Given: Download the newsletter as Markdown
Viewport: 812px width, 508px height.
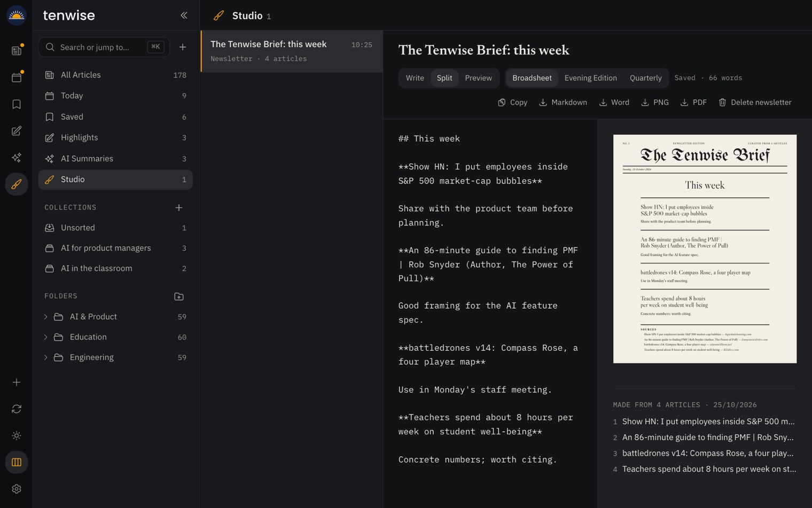Looking at the screenshot, I should click(x=563, y=102).
